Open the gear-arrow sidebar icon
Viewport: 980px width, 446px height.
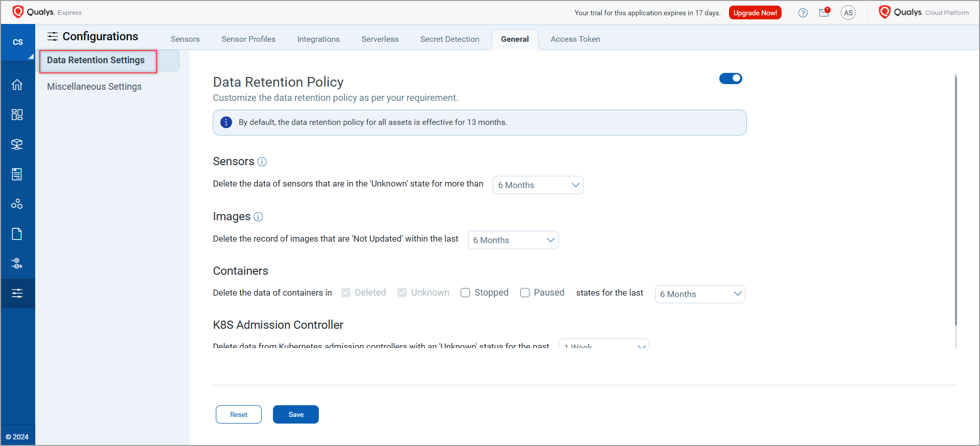(x=17, y=264)
